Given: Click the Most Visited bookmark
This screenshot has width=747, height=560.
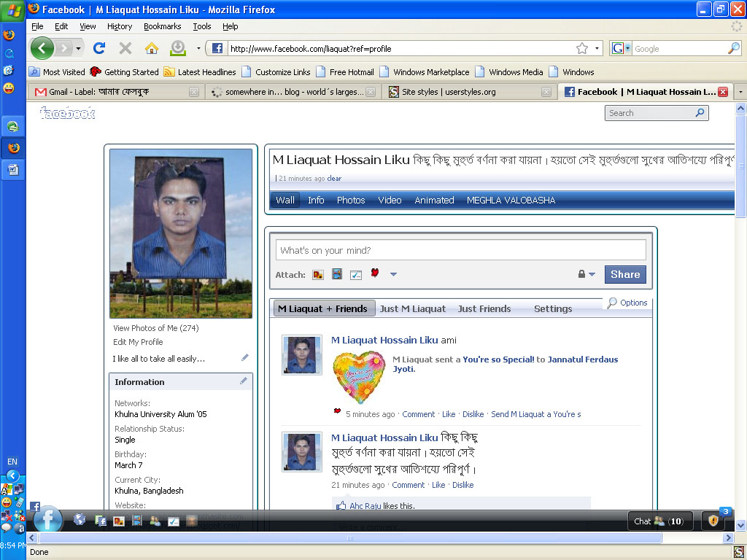Looking at the screenshot, I should [x=57, y=72].
